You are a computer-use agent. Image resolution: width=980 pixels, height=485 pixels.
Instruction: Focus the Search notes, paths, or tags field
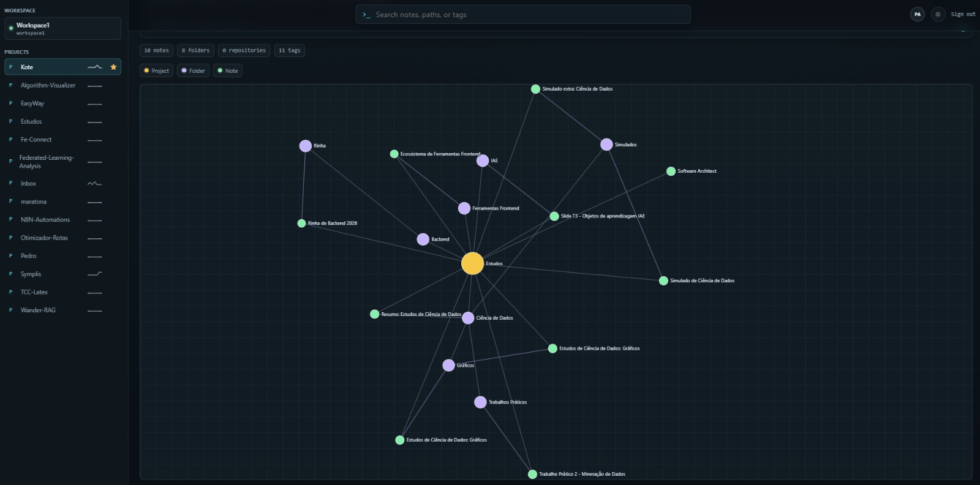click(523, 15)
